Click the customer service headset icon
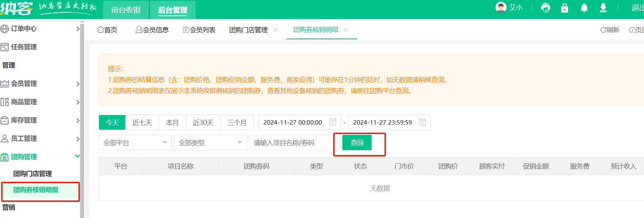The image size is (644, 218). click(545, 8)
